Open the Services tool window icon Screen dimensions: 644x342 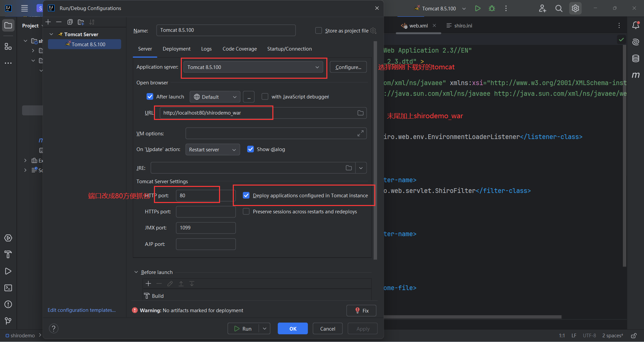[x=8, y=238]
